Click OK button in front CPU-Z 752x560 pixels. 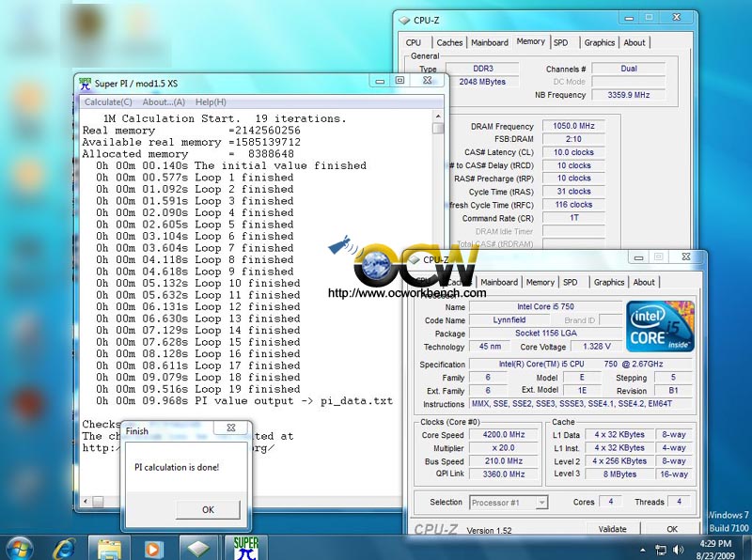click(672, 529)
